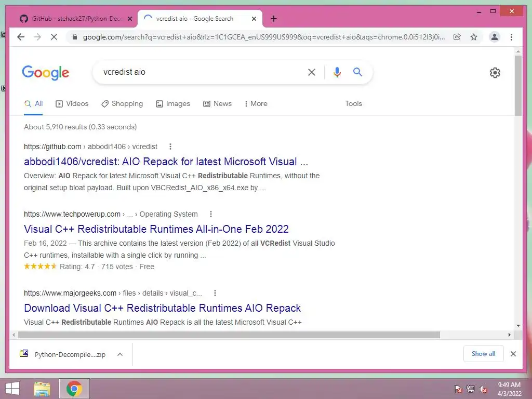
Task: Expand the More search categories
Action: click(256, 104)
